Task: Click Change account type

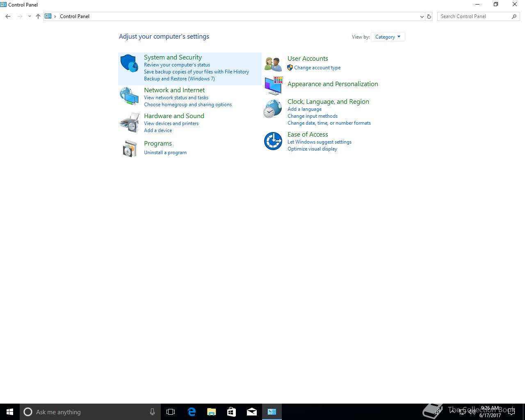Action: [317, 68]
